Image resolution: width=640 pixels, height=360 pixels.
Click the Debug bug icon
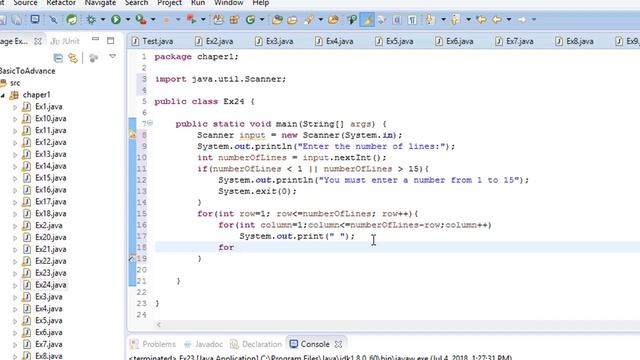91,19
